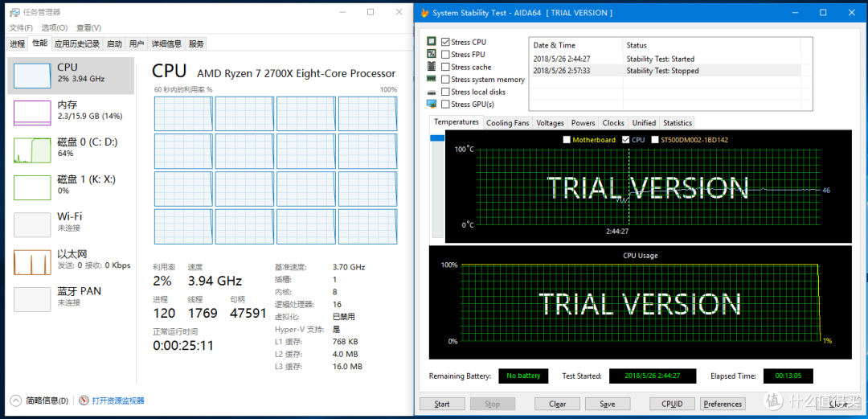
Task: Select the CPU performance entry in sidebar
Action: [71, 76]
